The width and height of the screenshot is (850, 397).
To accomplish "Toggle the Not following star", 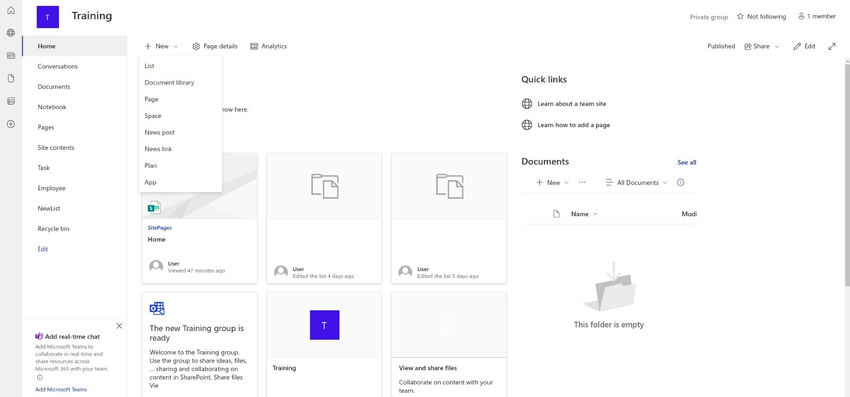I will [x=740, y=17].
